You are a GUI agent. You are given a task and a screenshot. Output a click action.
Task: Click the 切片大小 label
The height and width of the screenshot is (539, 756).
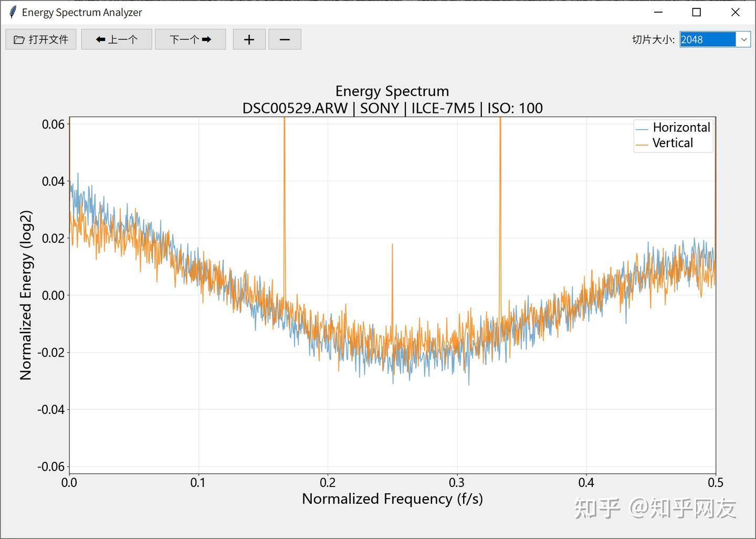click(x=653, y=39)
